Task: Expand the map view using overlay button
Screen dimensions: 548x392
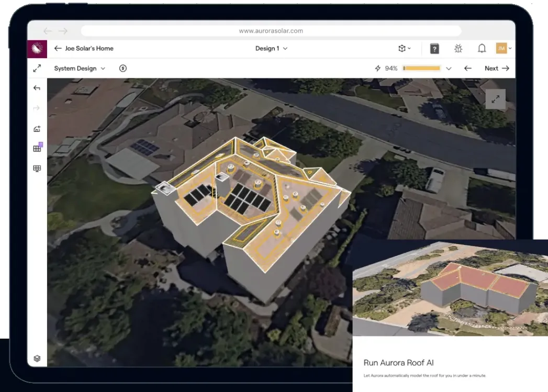Action: point(495,99)
